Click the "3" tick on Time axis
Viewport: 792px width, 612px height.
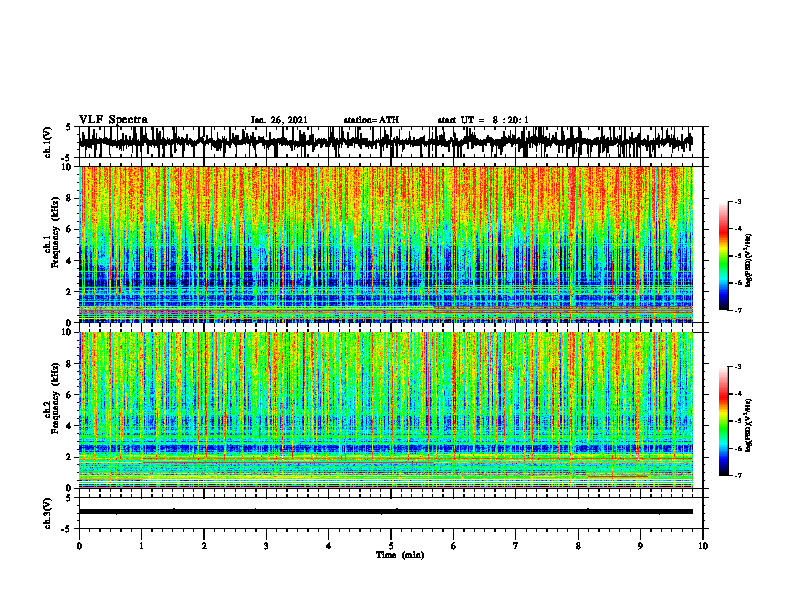[x=266, y=546]
